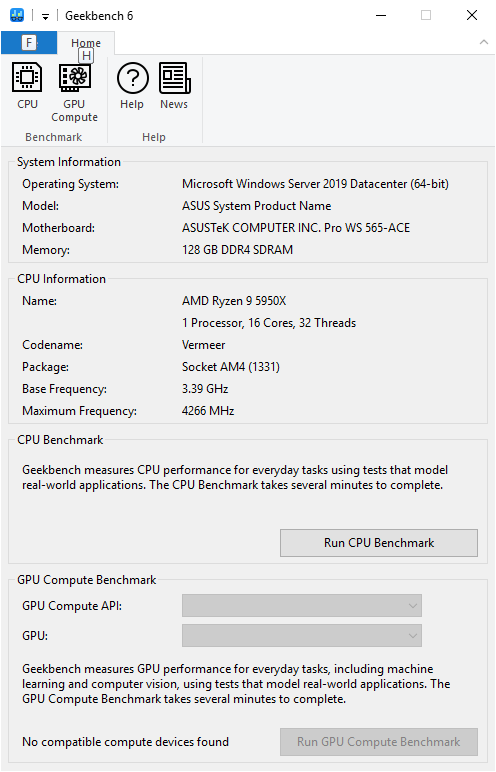Click the 128 GB DDR4 SDRAM value

click(237, 250)
